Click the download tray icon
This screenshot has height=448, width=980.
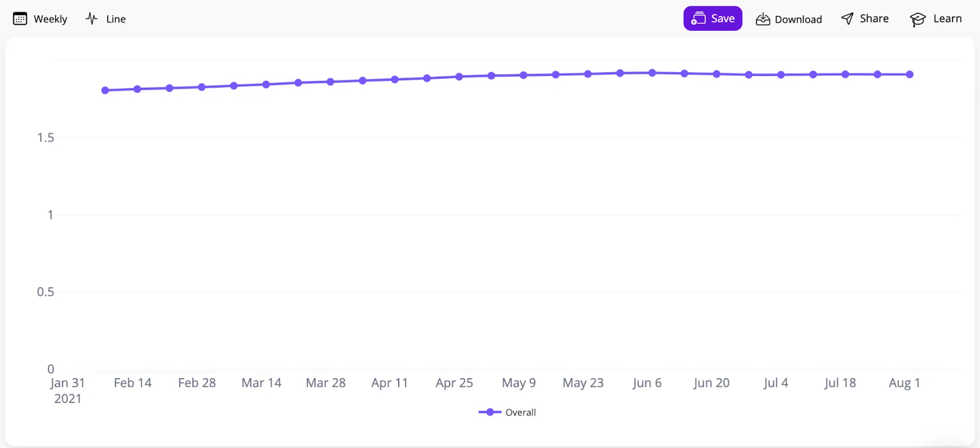coord(763,20)
